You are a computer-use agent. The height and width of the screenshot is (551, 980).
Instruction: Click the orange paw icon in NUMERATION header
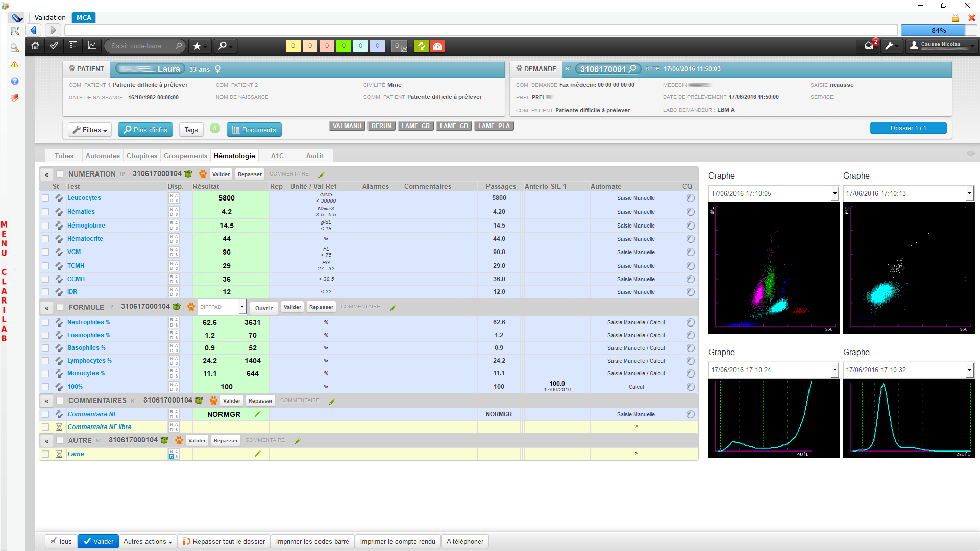tap(203, 174)
